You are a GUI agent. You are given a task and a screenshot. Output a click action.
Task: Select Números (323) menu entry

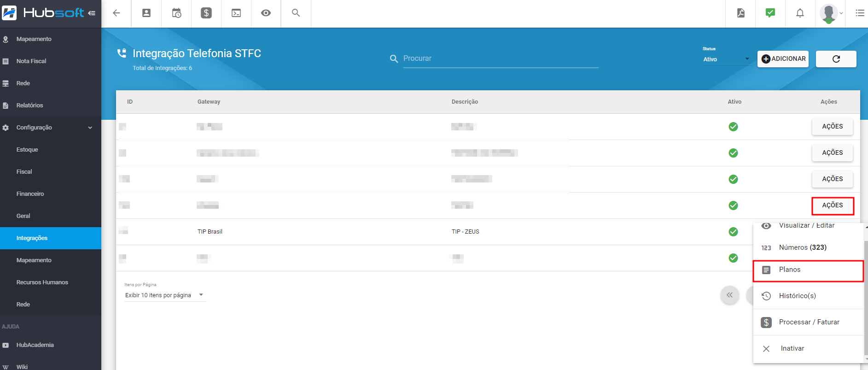808,247
